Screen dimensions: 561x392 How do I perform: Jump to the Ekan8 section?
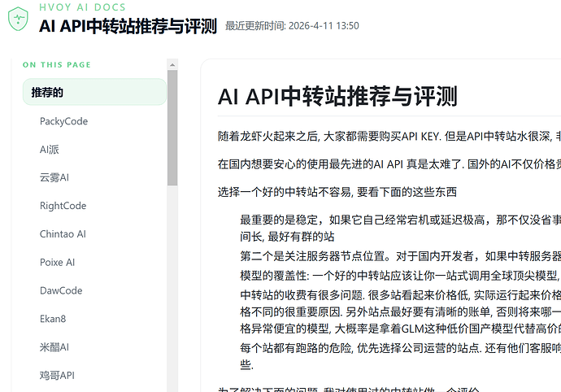pyautogui.click(x=53, y=319)
